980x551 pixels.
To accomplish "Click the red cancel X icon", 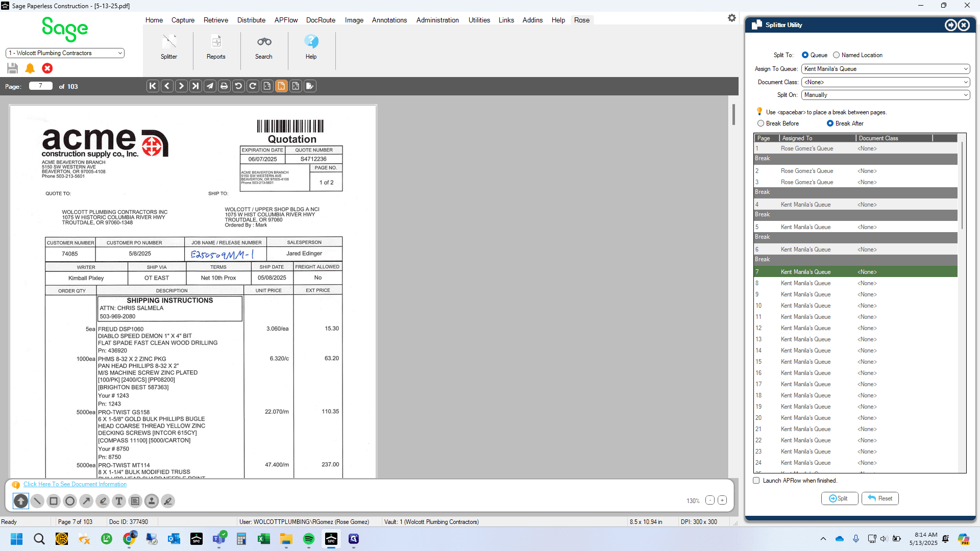I will [47, 68].
